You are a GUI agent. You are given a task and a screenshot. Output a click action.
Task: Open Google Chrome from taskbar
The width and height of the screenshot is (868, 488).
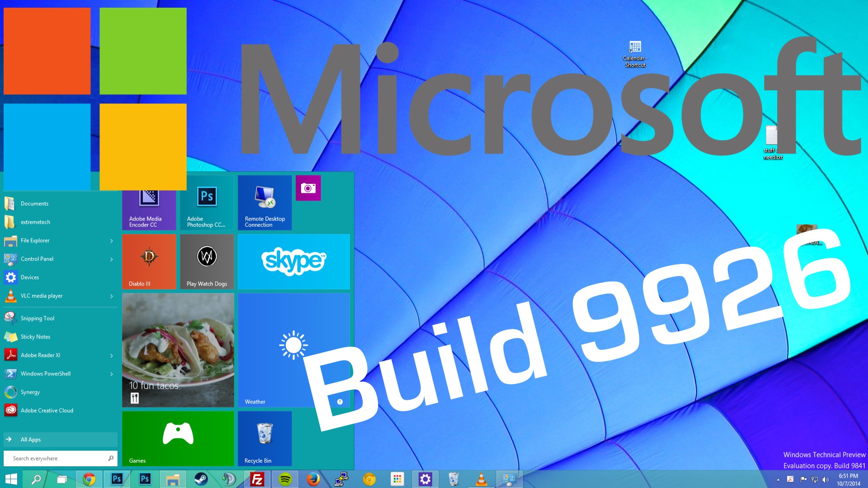[x=89, y=479]
